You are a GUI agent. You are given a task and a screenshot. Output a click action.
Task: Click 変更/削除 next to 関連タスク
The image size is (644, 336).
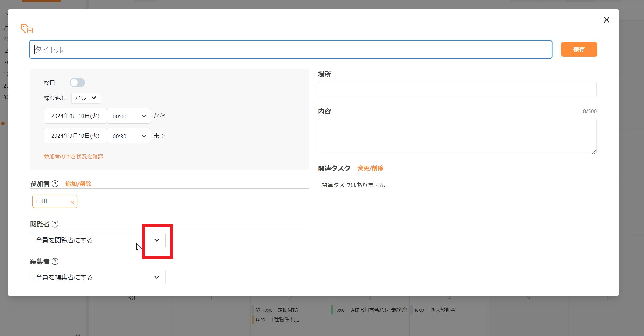pyautogui.click(x=370, y=168)
